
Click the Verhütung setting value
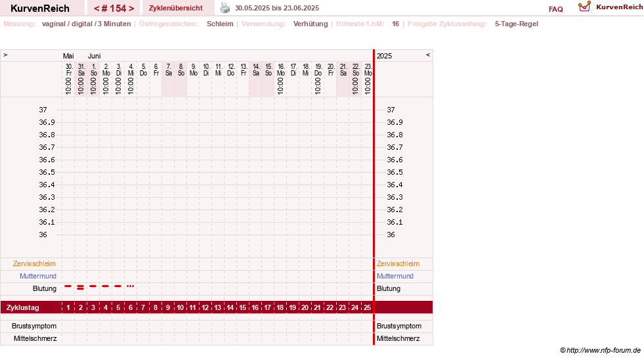[x=311, y=24]
